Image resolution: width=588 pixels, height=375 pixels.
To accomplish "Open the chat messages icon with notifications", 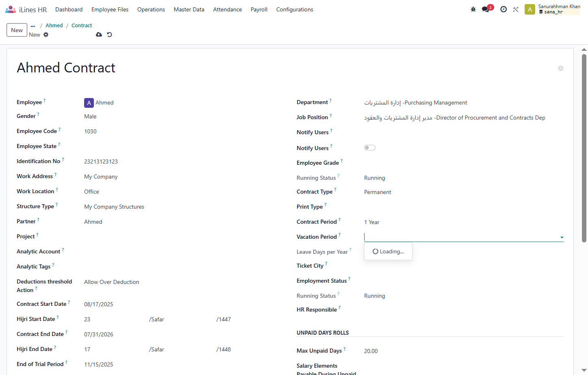I will pyautogui.click(x=487, y=9).
